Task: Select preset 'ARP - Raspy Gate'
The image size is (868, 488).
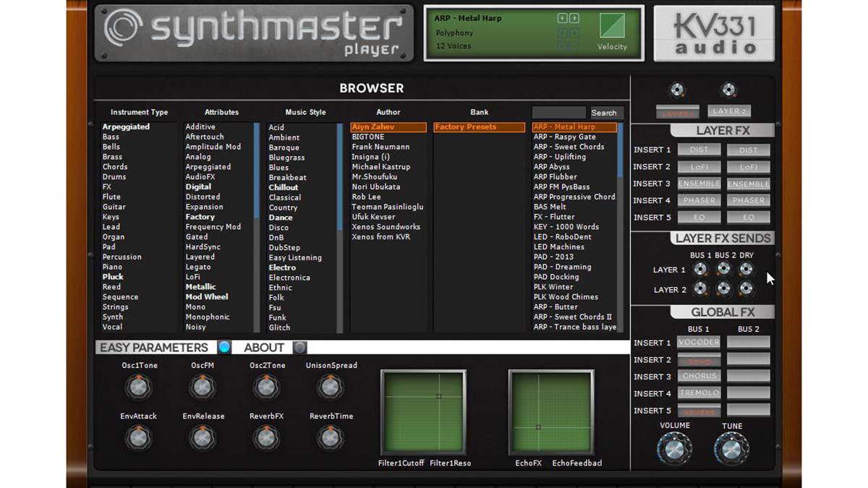Action: click(565, 137)
